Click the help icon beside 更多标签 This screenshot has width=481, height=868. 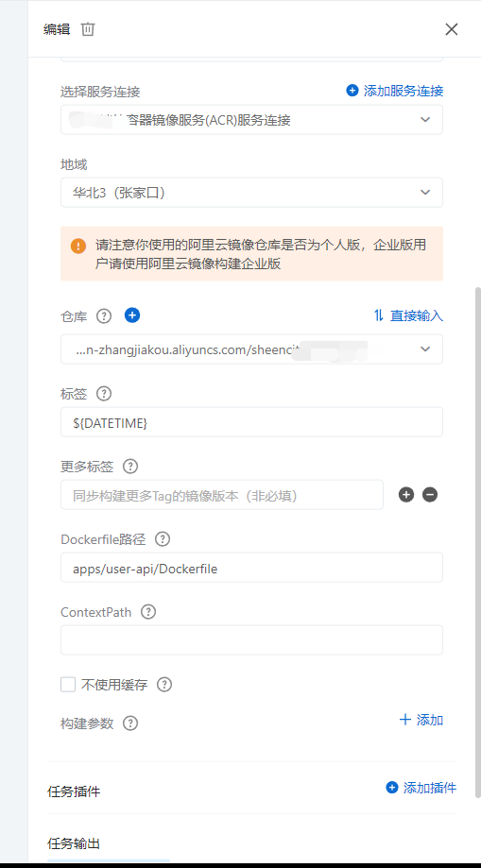130,467
